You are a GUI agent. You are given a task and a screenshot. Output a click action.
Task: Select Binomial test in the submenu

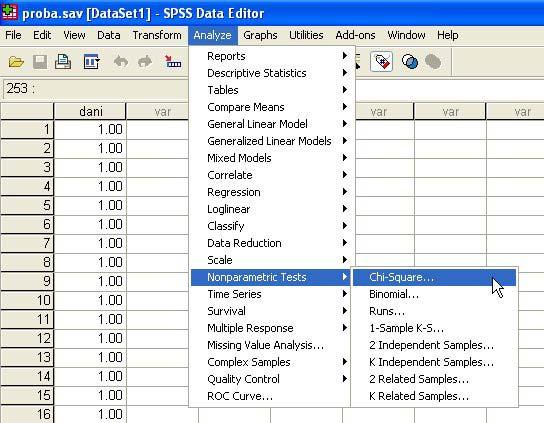pos(434,294)
